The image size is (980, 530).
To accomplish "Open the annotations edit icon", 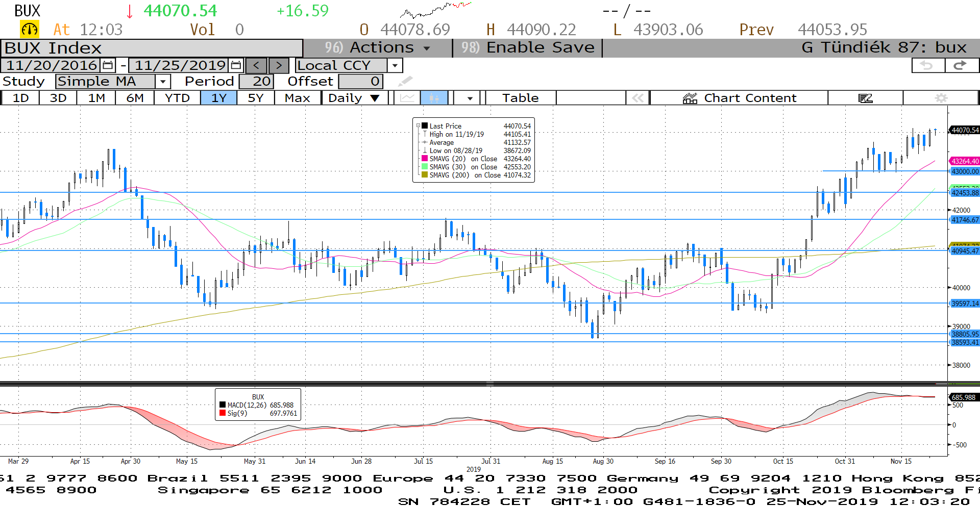I will [x=865, y=98].
